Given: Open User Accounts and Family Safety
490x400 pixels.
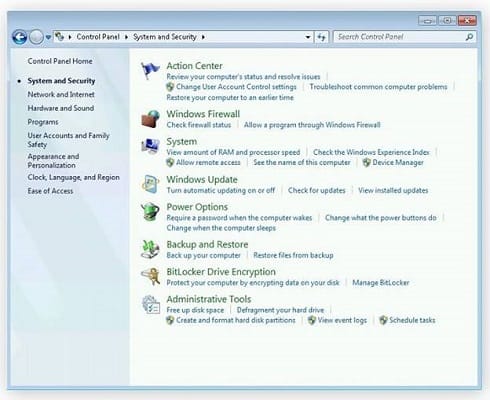Looking at the screenshot, I should tap(68, 140).
